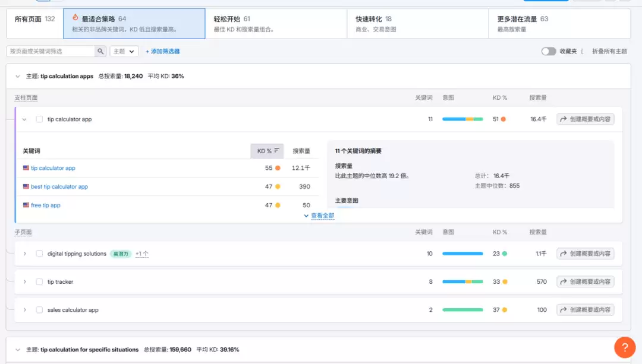Switch to 所有页面 tab
The height and width of the screenshot is (364, 642).
pos(35,24)
